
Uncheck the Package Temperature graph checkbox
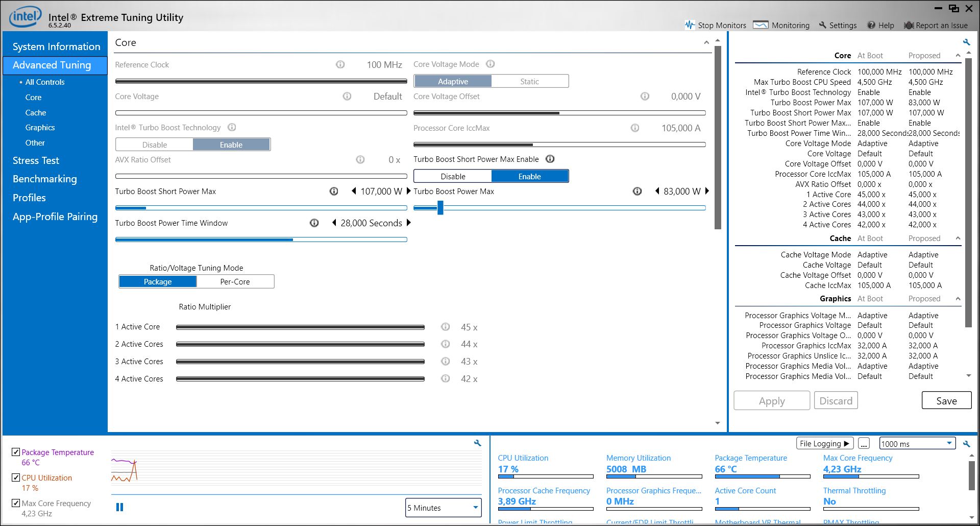pyautogui.click(x=16, y=452)
